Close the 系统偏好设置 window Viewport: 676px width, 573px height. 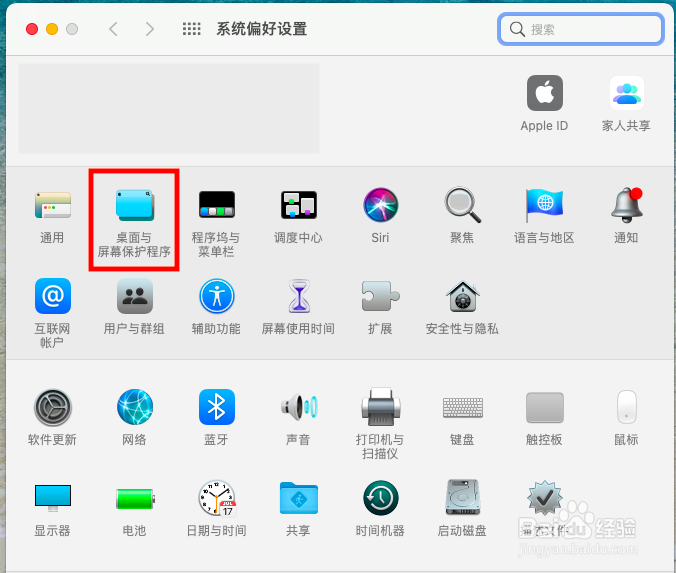[32, 29]
